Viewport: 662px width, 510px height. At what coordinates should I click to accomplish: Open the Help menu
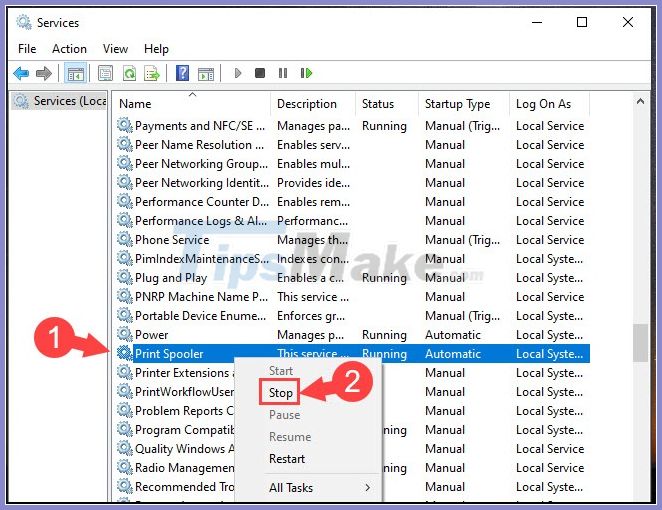(x=156, y=49)
